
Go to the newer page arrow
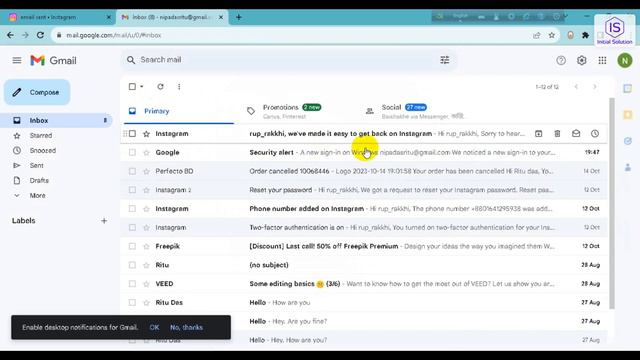click(576, 87)
